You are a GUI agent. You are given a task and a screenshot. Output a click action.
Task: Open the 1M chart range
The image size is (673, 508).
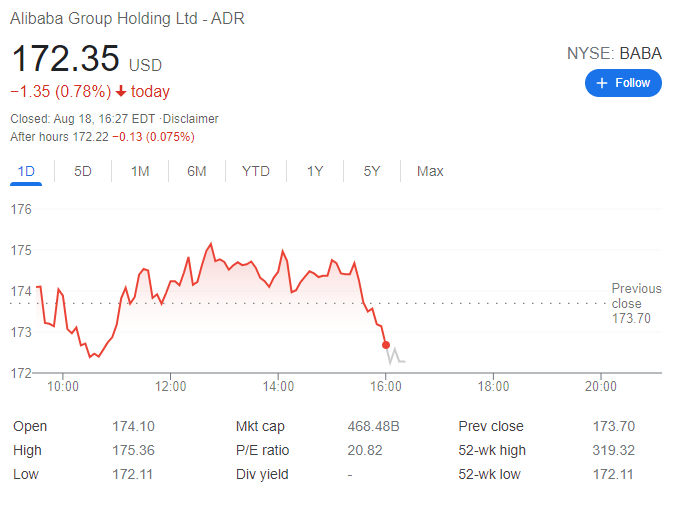coord(140,171)
